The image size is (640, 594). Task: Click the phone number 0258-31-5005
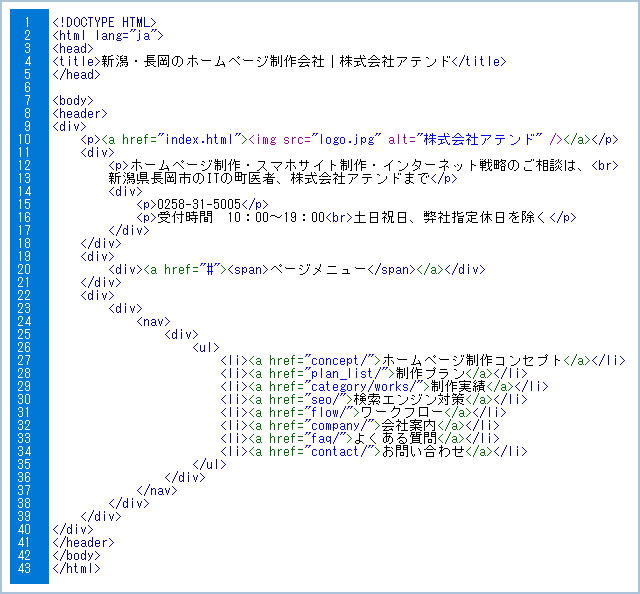(199, 204)
